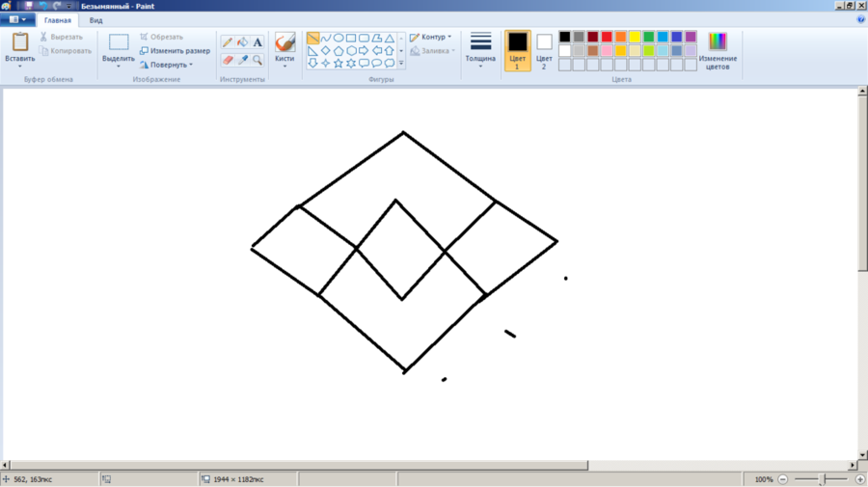Screen dimensions: 868x487
Task: Click the Undo icon in quick access toolbar
Action: (x=42, y=6)
